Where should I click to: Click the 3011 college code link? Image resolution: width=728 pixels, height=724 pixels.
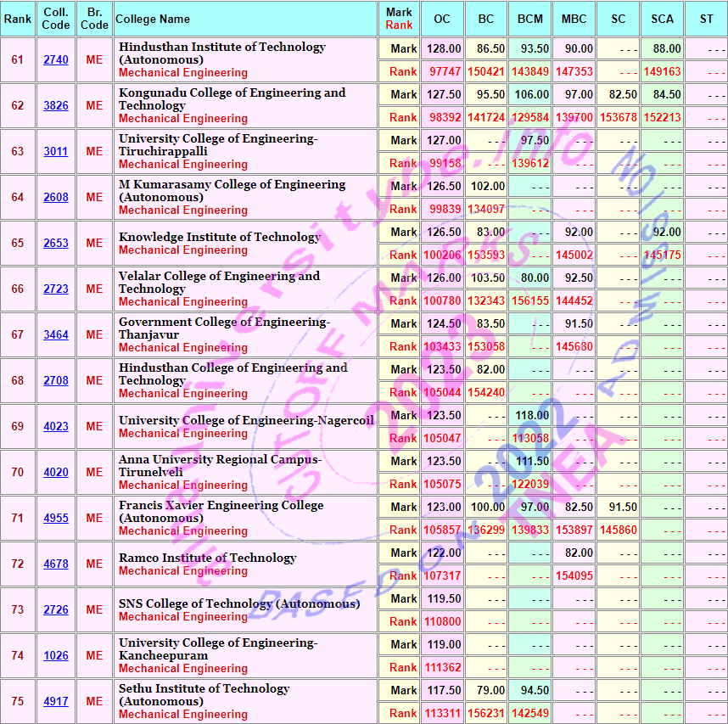pos(56,152)
